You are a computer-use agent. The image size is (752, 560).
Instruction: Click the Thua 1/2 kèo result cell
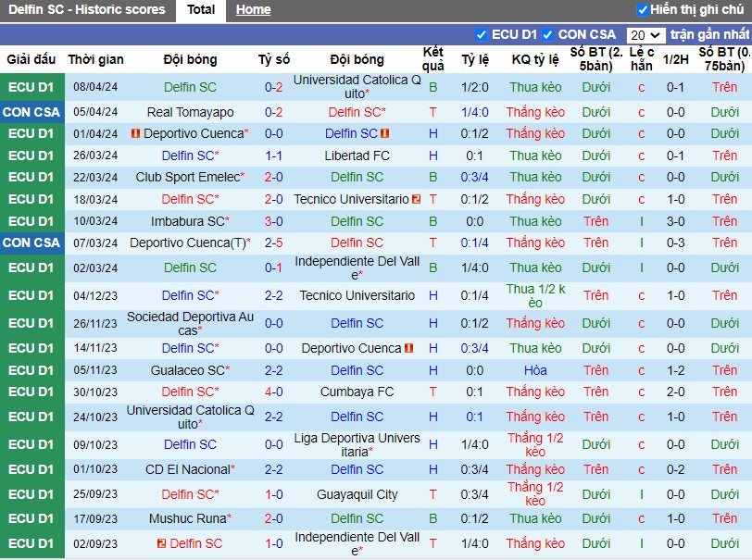tap(535, 296)
